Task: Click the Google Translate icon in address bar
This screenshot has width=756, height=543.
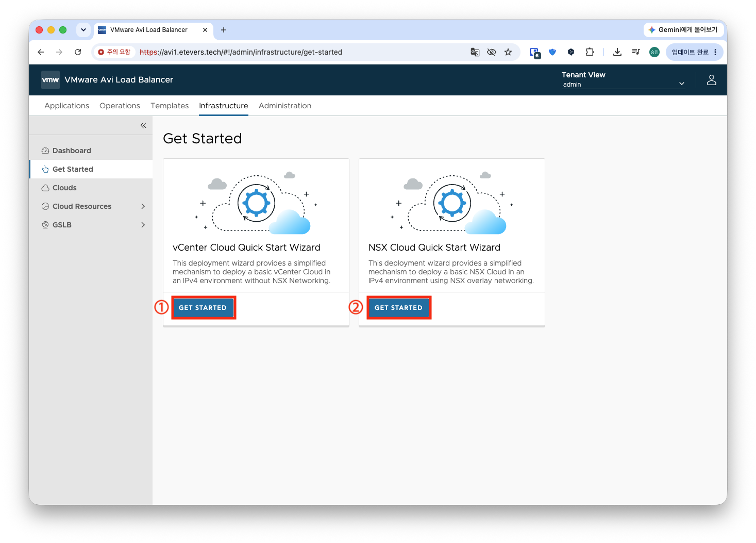Action: point(475,52)
